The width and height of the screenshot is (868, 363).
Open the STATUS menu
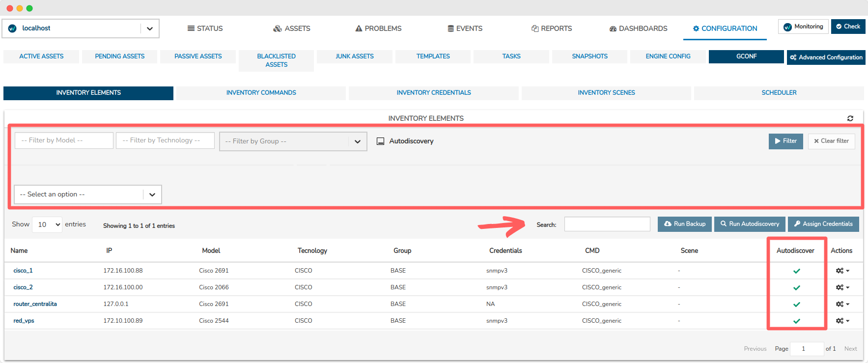pos(205,28)
